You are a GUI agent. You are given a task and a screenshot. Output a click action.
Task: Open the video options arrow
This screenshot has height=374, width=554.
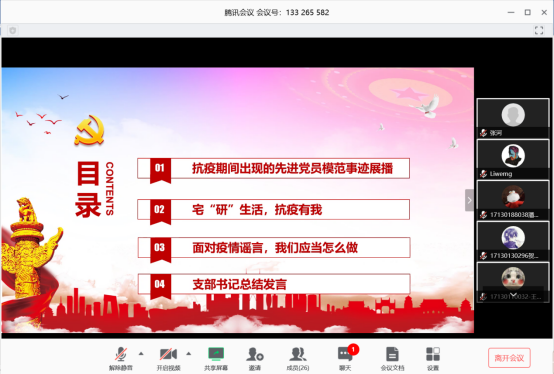pos(189,354)
